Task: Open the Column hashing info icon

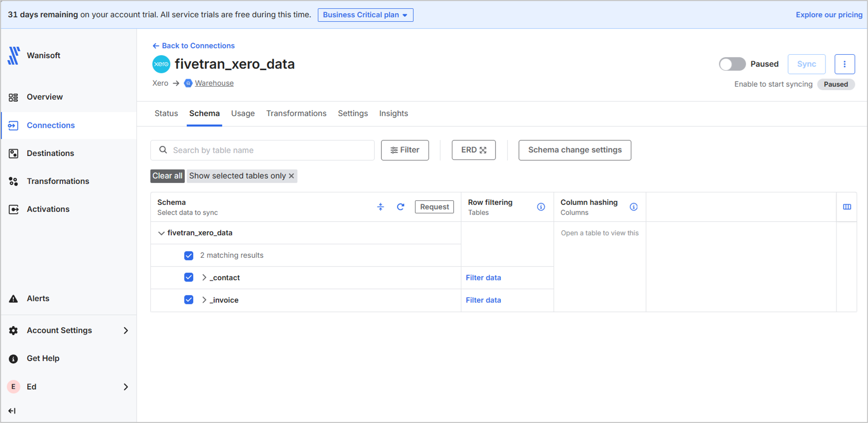Action: [634, 207]
